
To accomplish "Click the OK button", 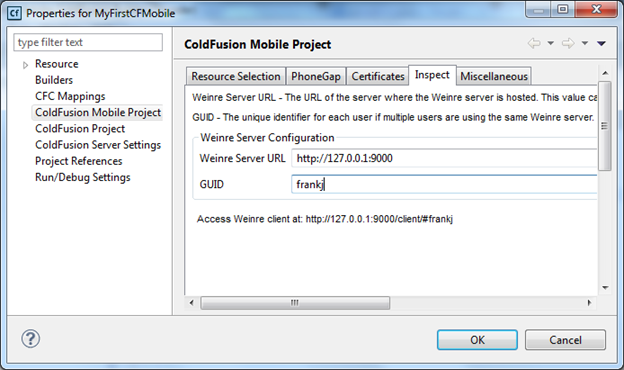I will coord(477,340).
